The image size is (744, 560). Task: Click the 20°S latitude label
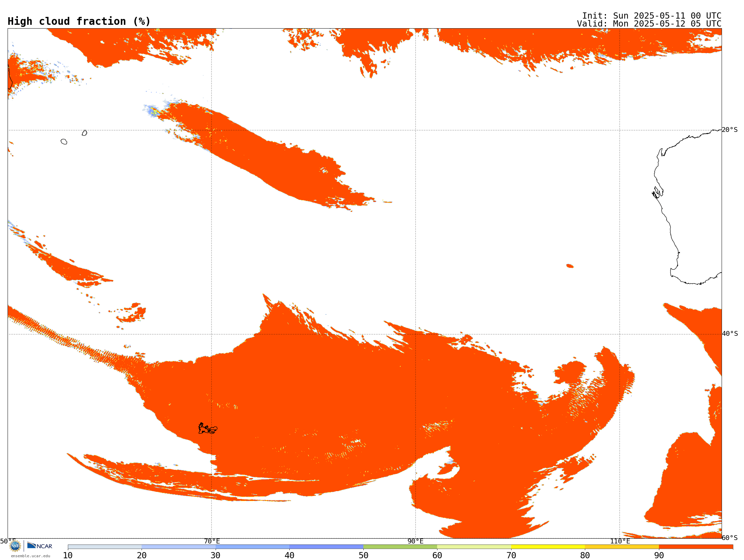tap(730, 130)
